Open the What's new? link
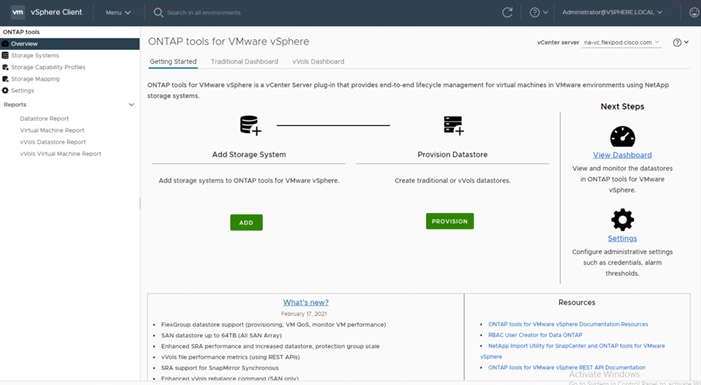Image resolution: width=701 pixels, height=385 pixels. pos(306,303)
